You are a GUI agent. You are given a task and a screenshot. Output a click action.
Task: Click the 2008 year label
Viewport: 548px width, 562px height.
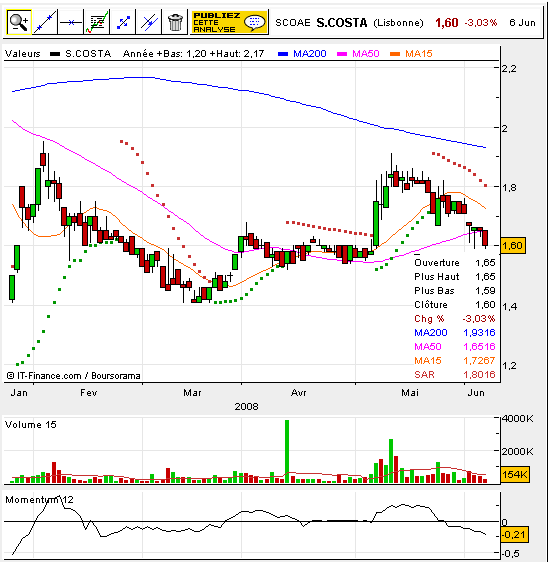(x=246, y=407)
